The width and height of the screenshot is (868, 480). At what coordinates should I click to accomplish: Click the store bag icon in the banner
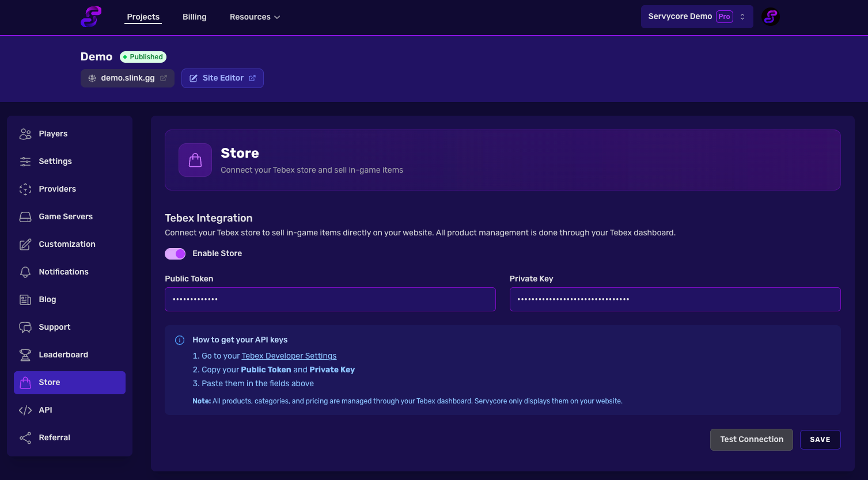[x=195, y=160]
